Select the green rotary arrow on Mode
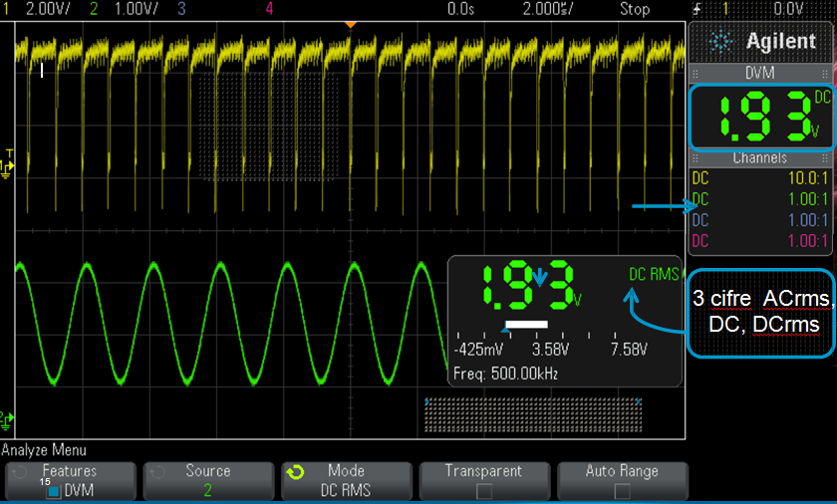Image resolution: width=837 pixels, height=504 pixels. point(294,473)
